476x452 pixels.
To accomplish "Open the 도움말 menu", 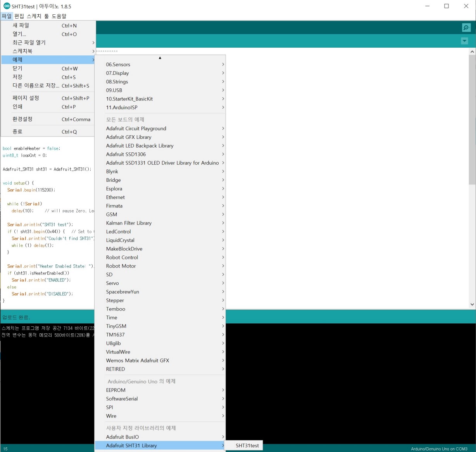I will point(59,16).
